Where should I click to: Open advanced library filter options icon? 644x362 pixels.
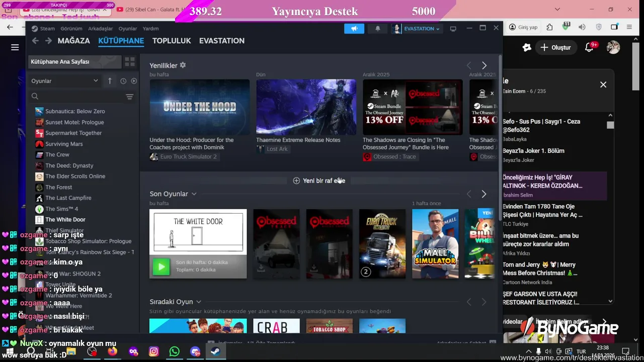[x=129, y=97]
